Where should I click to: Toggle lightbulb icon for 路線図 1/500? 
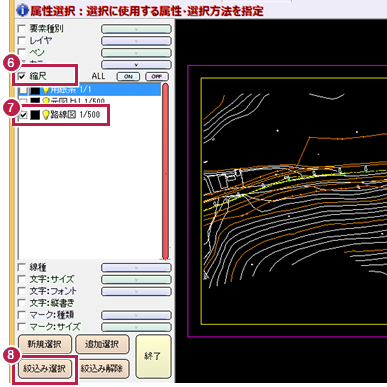46,115
